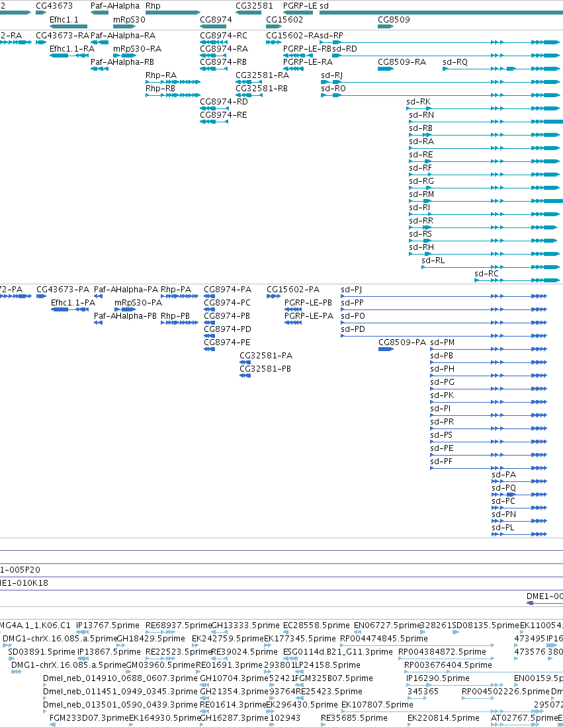
Task: Click the purple DME1-00 BAC arrow glyph
Action: [x=545, y=603]
